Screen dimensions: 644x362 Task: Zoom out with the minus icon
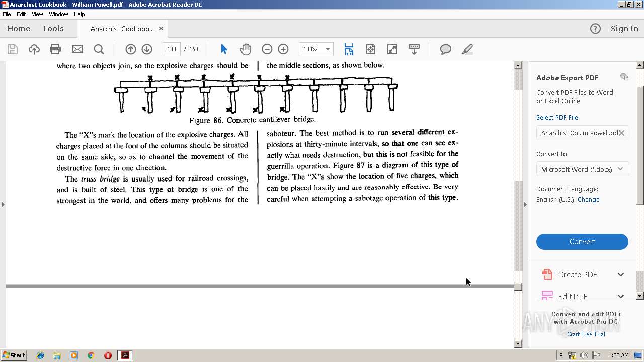267,49
